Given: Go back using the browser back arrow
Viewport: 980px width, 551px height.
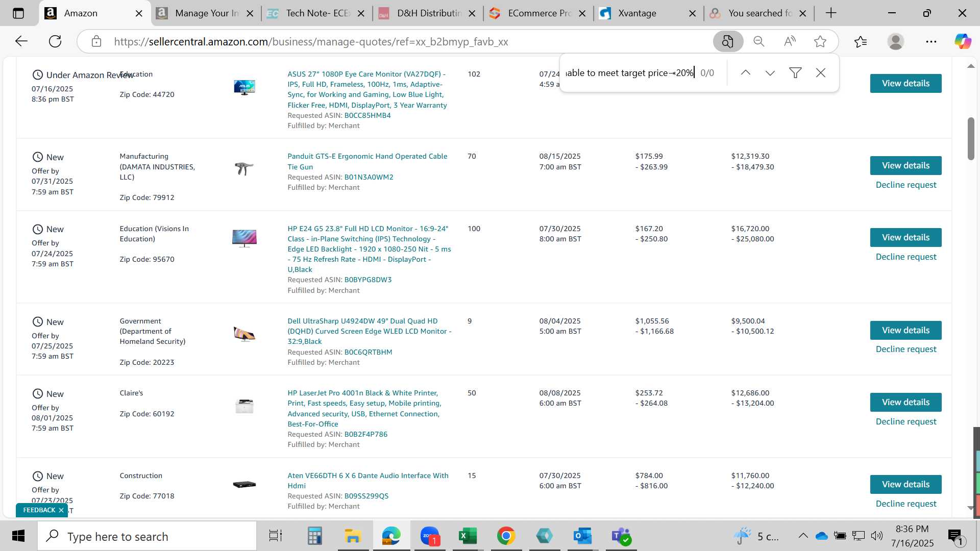Looking at the screenshot, I should click(x=21, y=41).
